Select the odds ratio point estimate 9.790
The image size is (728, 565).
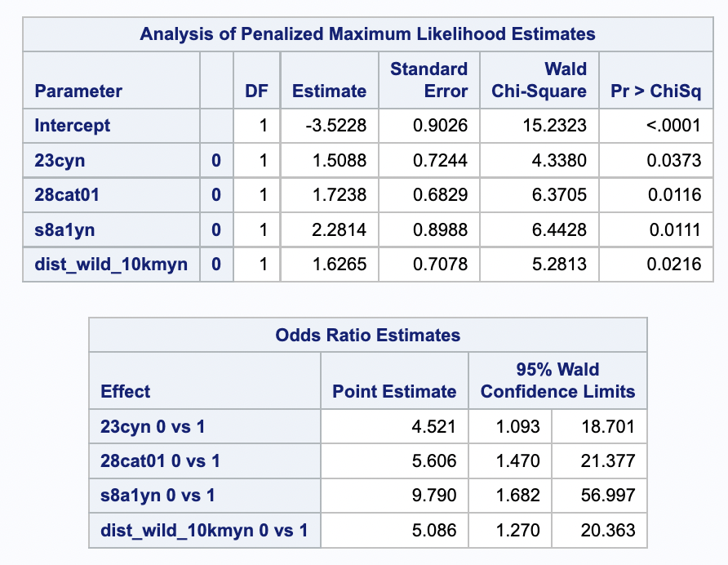click(x=439, y=496)
